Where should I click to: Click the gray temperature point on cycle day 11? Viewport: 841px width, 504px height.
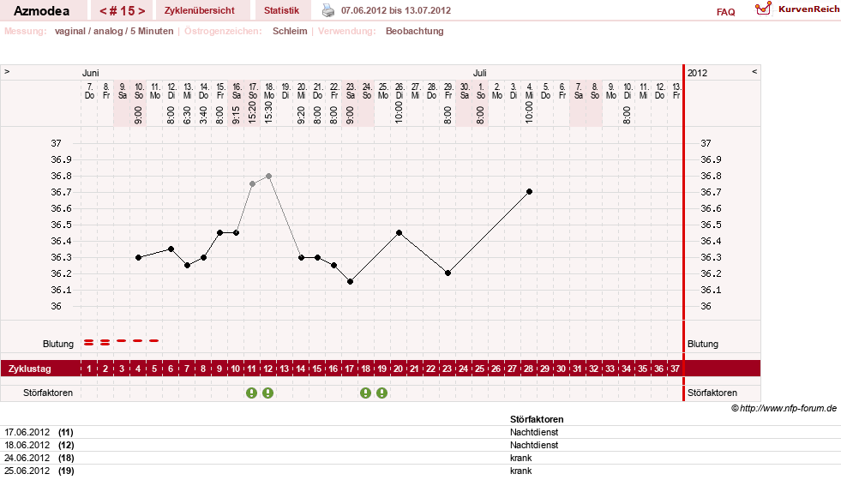(x=253, y=184)
